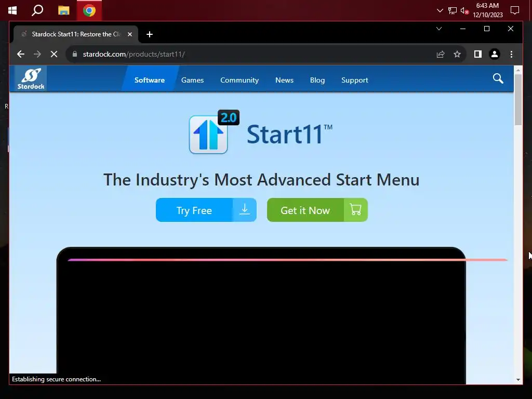Open the notification center icon

point(515,10)
